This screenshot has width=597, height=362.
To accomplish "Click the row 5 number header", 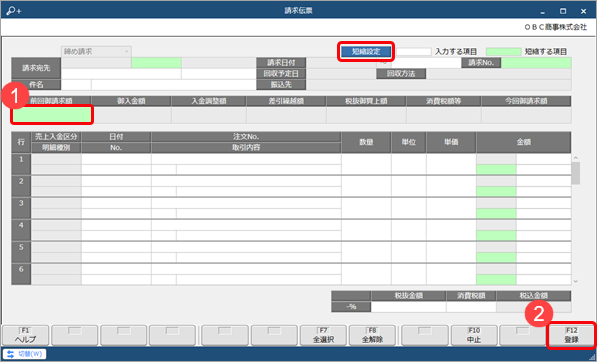I will coord(21,252).
